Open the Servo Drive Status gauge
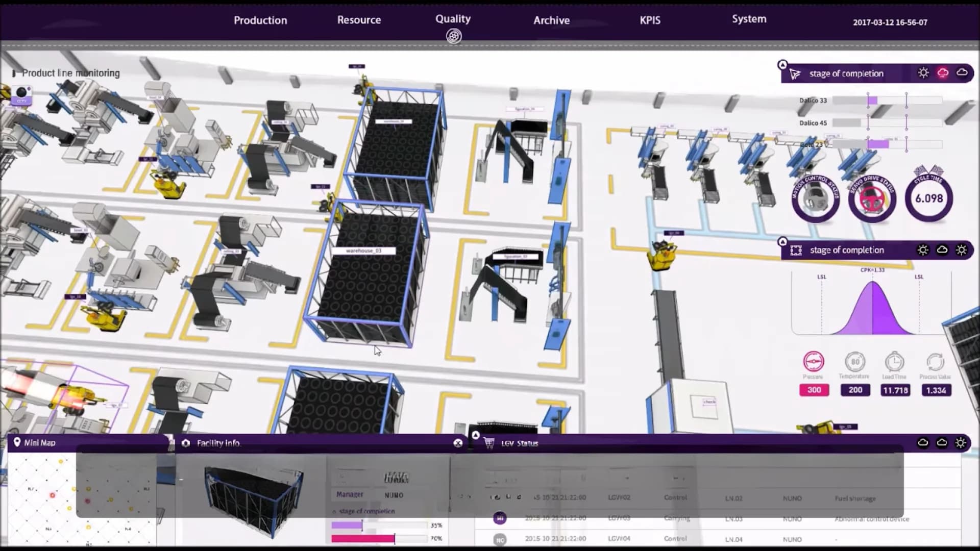980x551 pixels. (x=872, y=198)
